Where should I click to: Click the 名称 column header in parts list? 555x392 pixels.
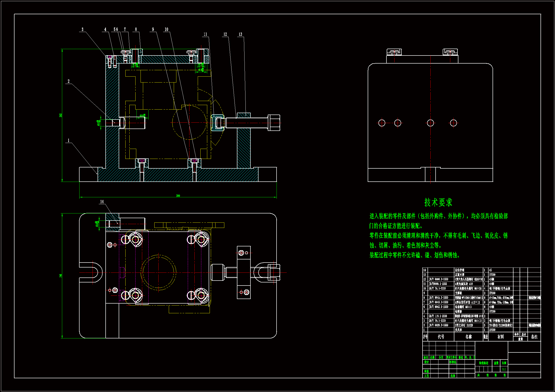click(468, 337)
